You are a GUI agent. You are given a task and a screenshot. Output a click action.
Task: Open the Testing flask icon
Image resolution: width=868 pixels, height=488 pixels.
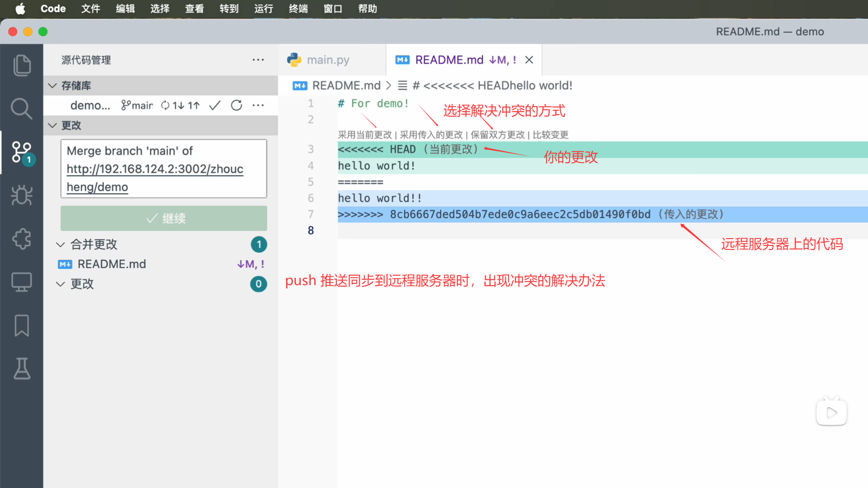pyautogui.click(x=22, y=369)
